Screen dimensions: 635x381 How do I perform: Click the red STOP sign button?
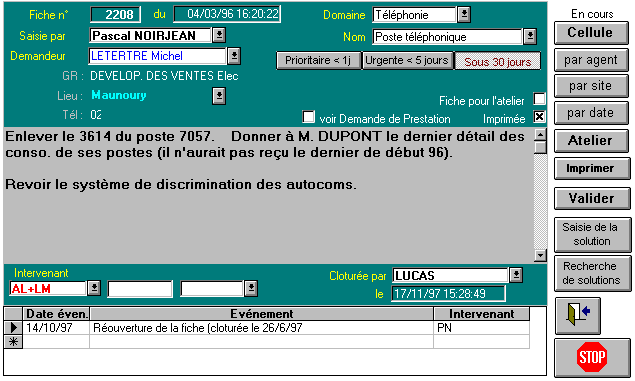click(592, 357)
